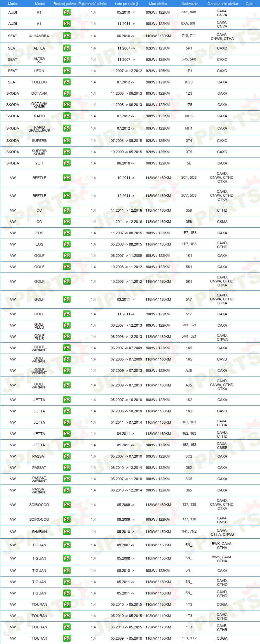Click fuel icon in VW Passat 3C2 row
The height and width of the screenshot is (644, 260).
[x=66, y=456]
